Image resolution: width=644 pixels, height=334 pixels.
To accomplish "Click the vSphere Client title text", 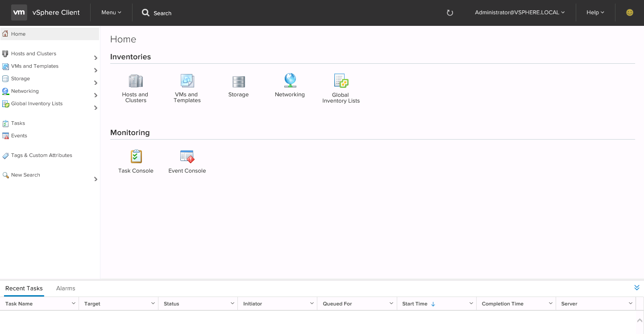I will click(56, 12).
